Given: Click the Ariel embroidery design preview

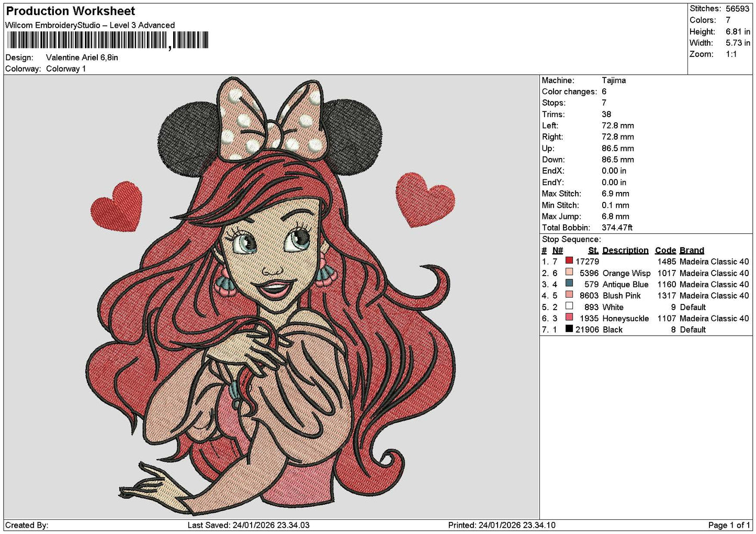Looking at the screenshot, I should point(272,296).
